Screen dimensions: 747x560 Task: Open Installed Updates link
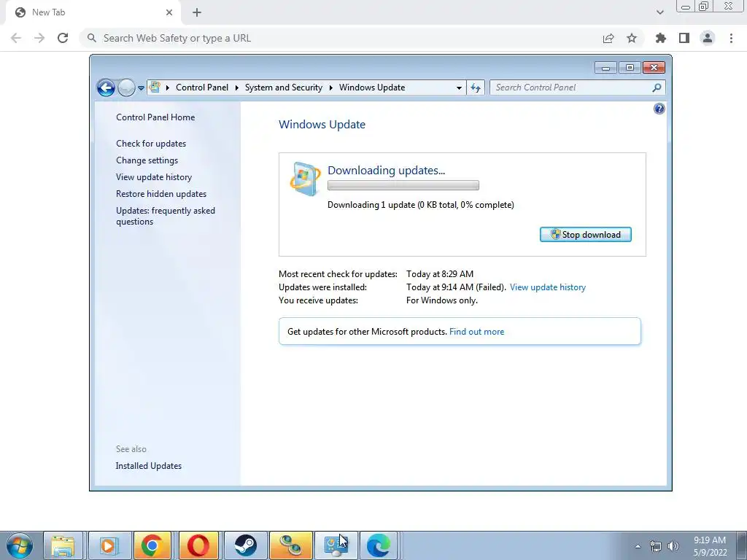point(149,466)
